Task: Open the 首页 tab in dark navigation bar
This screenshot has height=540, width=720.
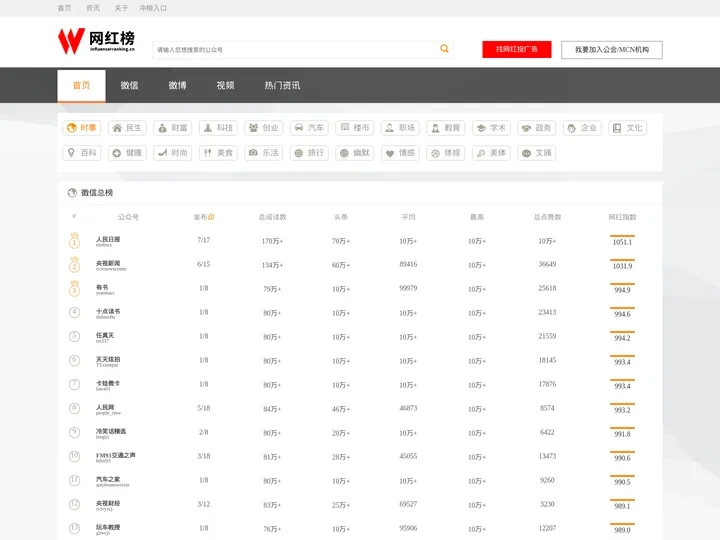Action: coord(81,85)
